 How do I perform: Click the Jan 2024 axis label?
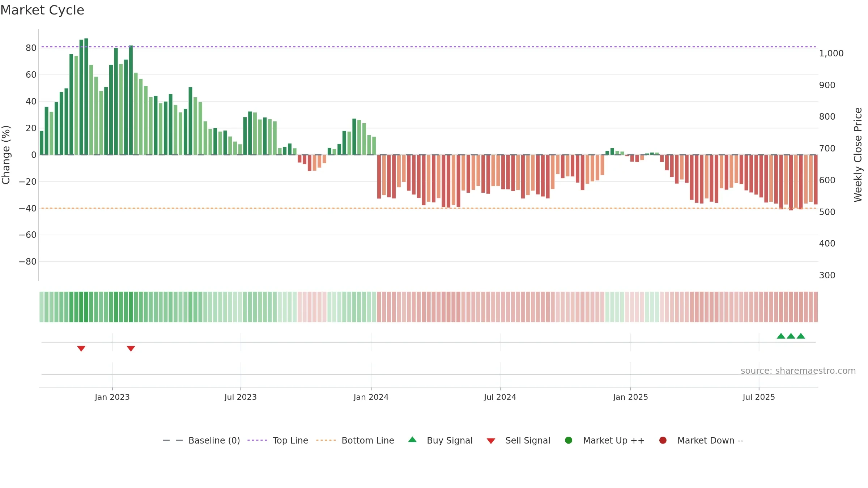371,397
